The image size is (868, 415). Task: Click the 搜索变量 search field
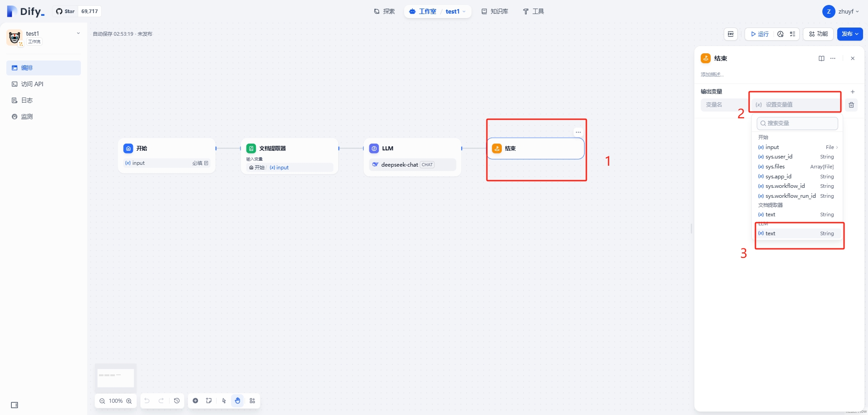tap(798, 123)
